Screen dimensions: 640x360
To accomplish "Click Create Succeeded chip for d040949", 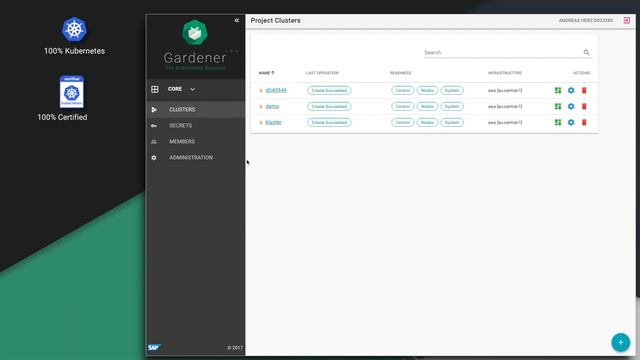I will [x=329, y=90].
